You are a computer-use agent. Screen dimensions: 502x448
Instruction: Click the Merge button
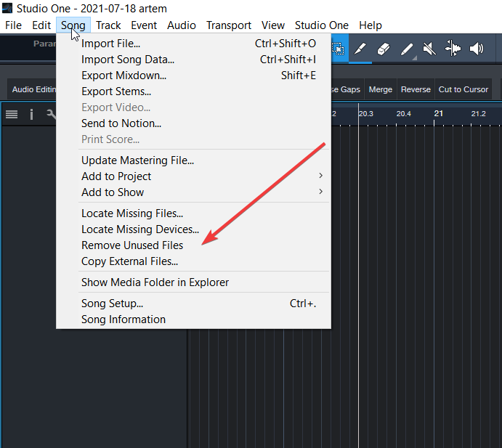point(381,89)
